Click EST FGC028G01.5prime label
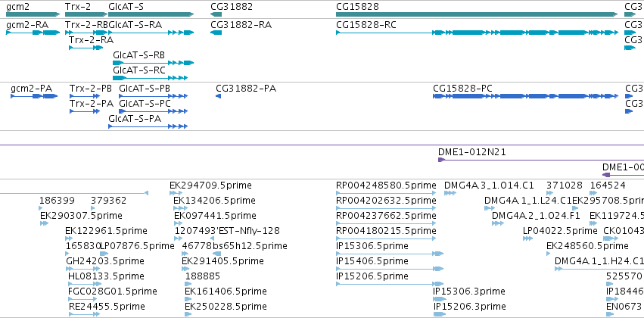644x318 pixels. (113, 291)
